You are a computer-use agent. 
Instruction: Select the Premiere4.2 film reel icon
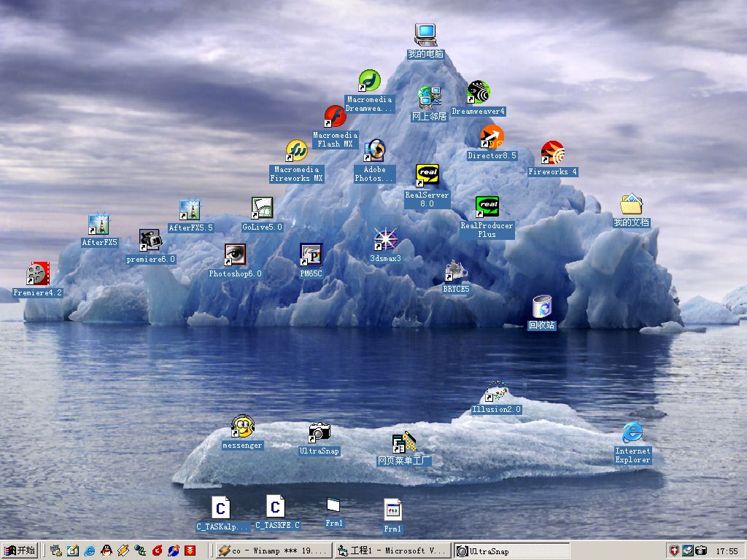pos(37,273)
